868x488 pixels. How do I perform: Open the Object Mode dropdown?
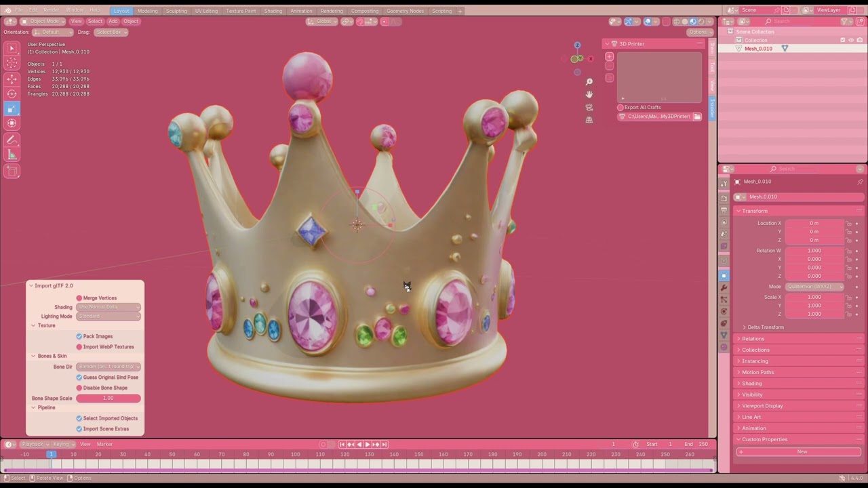click(42, 21)
